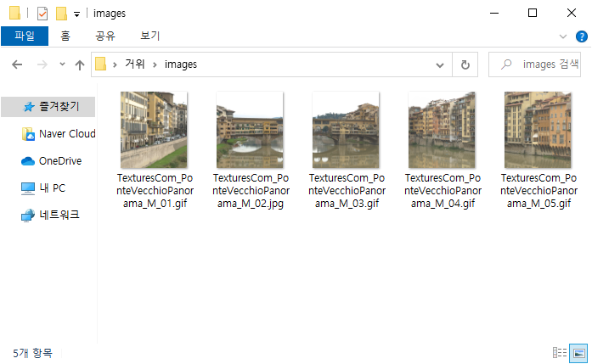Viewport: 592px width, 364px height.
Task: Select the M_04.gif riverside thumbnail
Action: pyautogui.click(x=442, y=130)
